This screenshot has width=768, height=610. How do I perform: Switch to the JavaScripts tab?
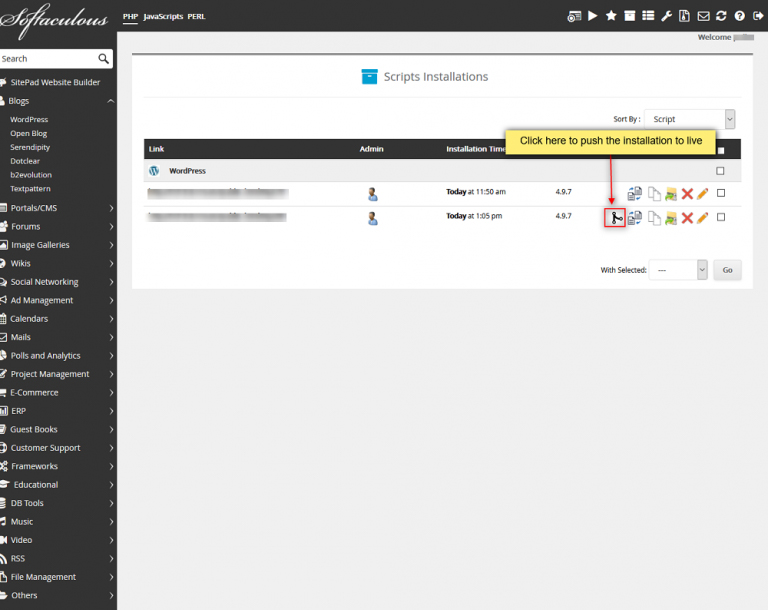pos(163,17)
